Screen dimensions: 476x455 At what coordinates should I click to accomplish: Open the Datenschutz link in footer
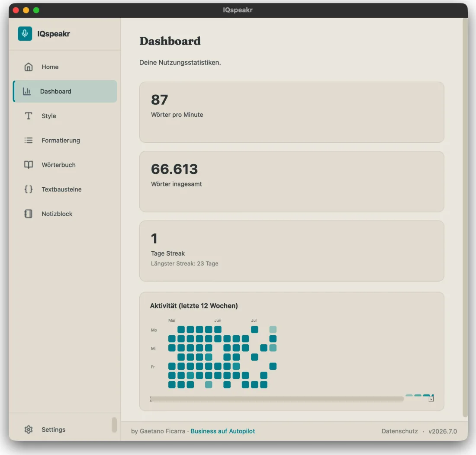tap(399, 431)
